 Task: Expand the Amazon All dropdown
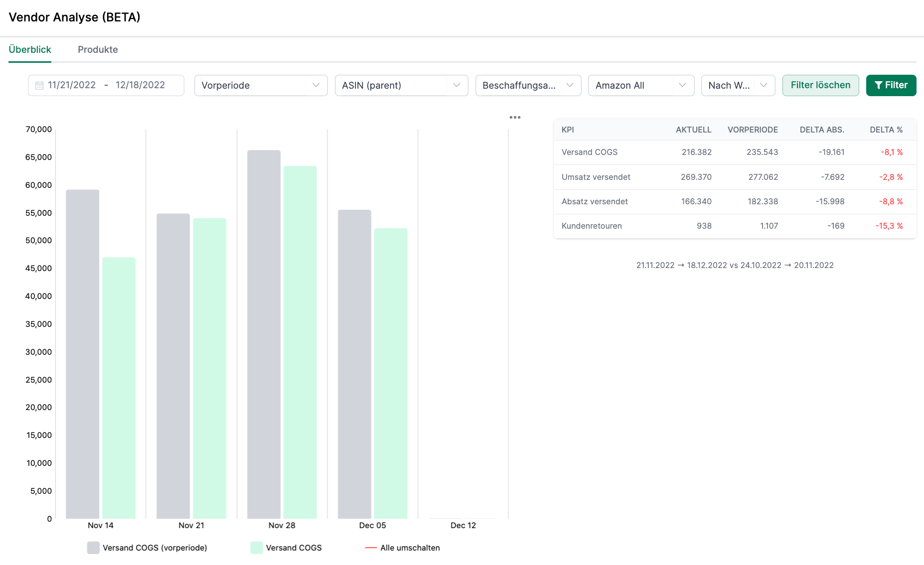tap(641, 85)
